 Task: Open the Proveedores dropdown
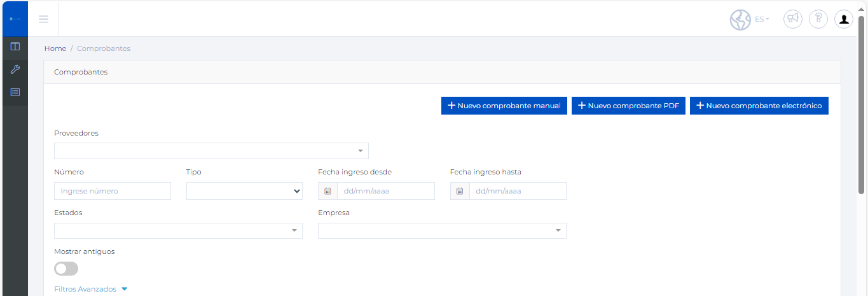[x=211, y=151]
